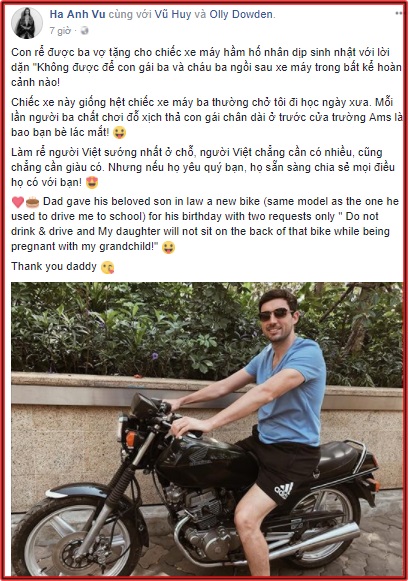The height and width of the screenshot is (581, 410).
Task: Click the Adidas logo on the shorts
Action: (284, 490)
